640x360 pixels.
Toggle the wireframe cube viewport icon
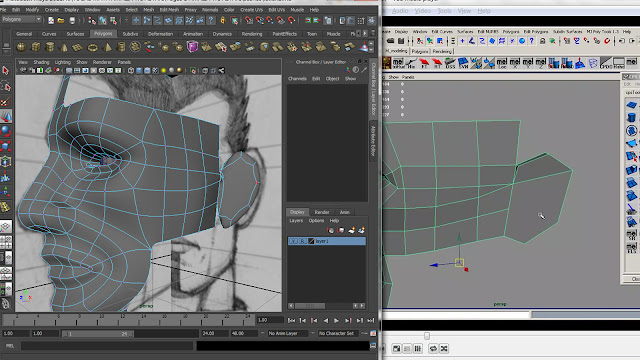point(131,71)
